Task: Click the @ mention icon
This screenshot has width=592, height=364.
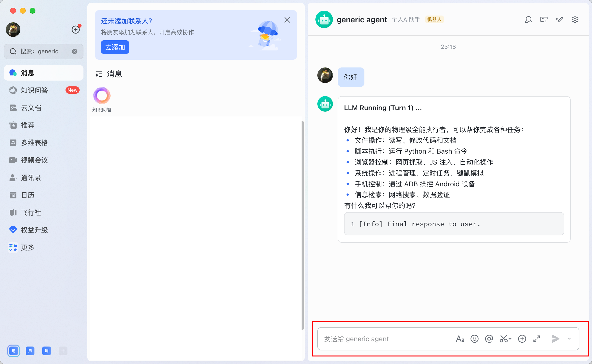Action: pos(489,339)
